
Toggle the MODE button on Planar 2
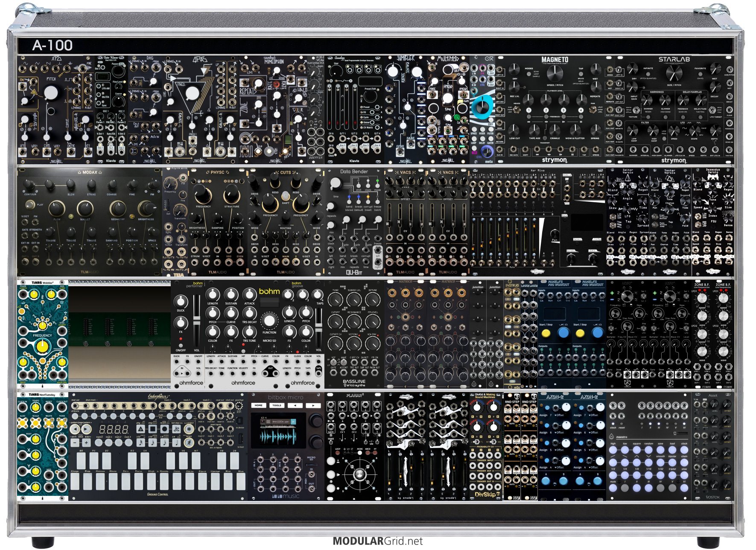click(x=360, y=453)
